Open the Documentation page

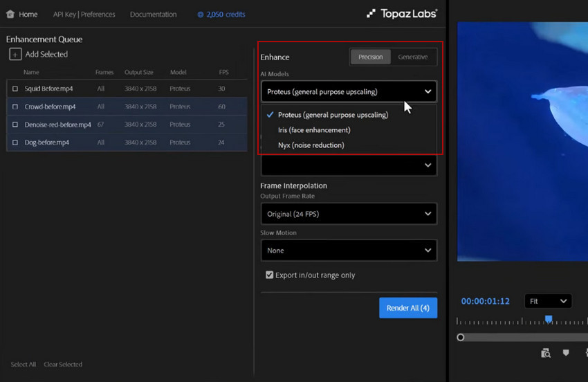tap(153, 15)
